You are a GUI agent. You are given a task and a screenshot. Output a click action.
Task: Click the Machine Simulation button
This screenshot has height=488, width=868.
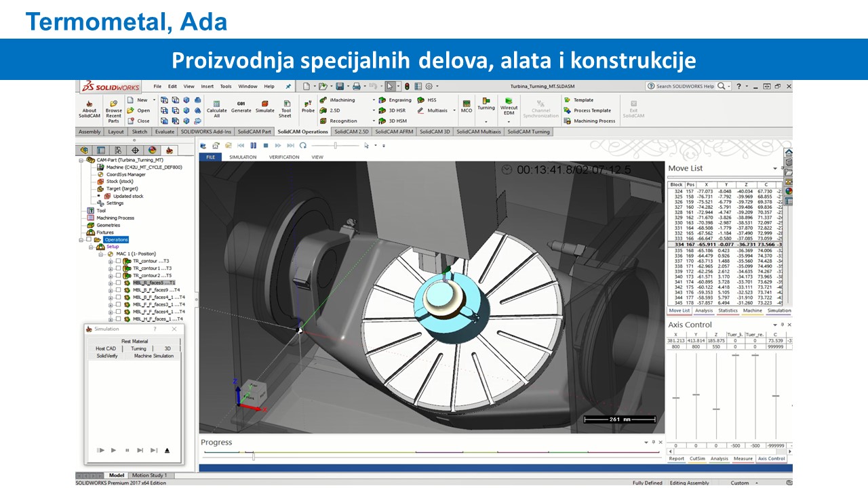(x=153, y=356)
